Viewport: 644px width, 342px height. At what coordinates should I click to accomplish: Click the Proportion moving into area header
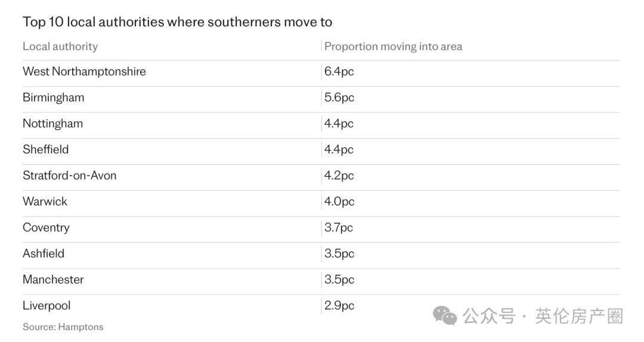coord(393,47)
